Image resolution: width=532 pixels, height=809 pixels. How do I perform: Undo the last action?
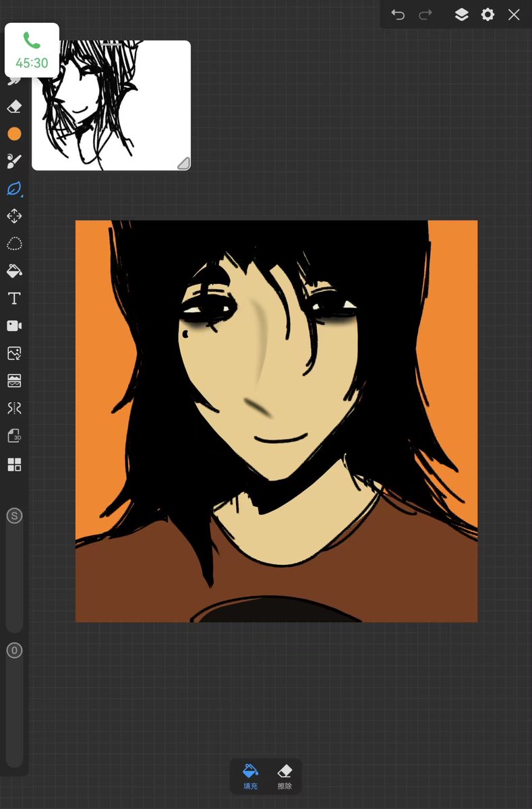(x=398, y=15)
